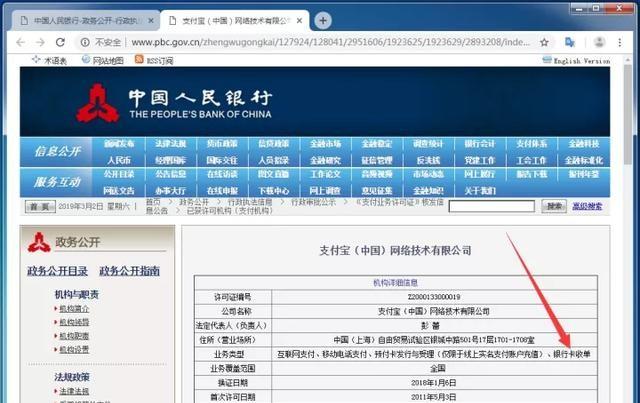Open the 机构简介 sidebar link
The image size is (640, 403).
74,309
